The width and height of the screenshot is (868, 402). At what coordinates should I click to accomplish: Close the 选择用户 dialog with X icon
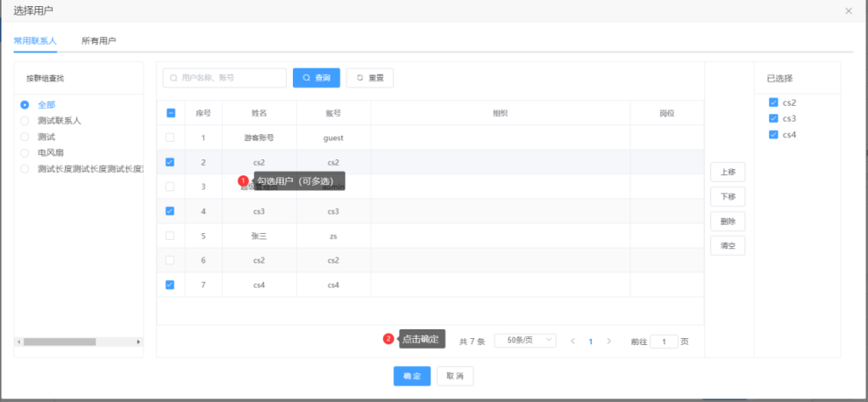click(848, 11)
